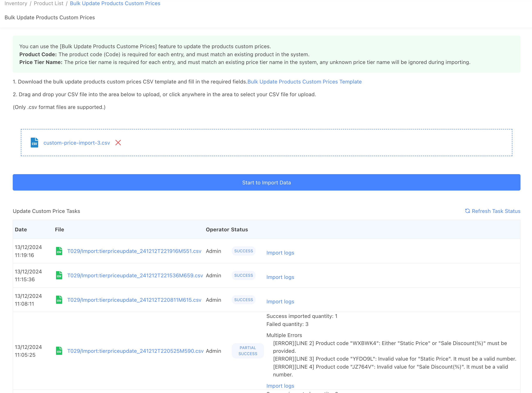The width and height of the screenshot is (532, 393).
Task: Click the Refresh Task Status text
Action: [x=496, y=211]
